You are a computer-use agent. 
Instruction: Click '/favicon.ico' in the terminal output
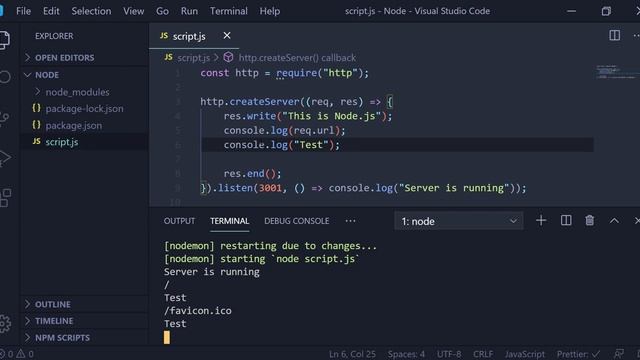198,311
